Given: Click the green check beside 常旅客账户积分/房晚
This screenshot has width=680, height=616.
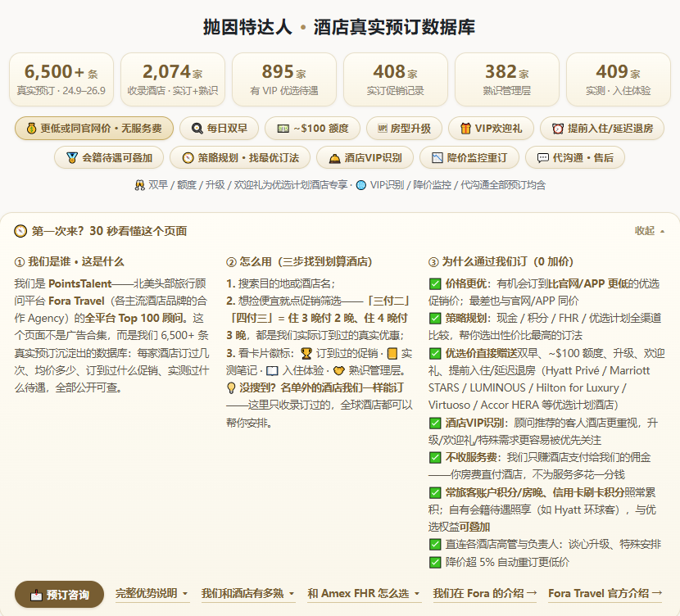Looking at the screenshot, I should pos(435,493).
